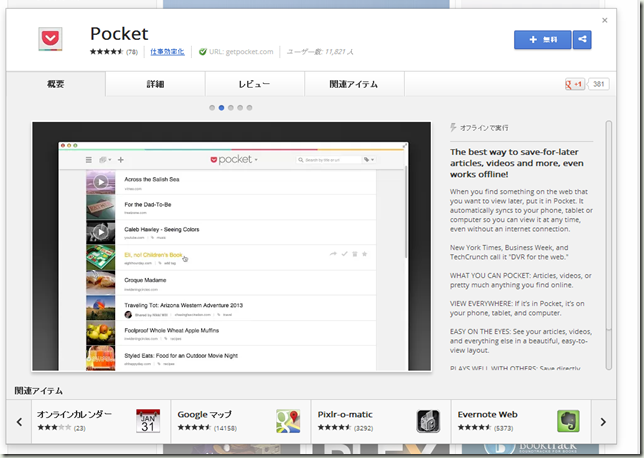The image size is (644, 458).
Task: Select the 概要 tab
Action: pyautogui.click(x=55, y=84)
